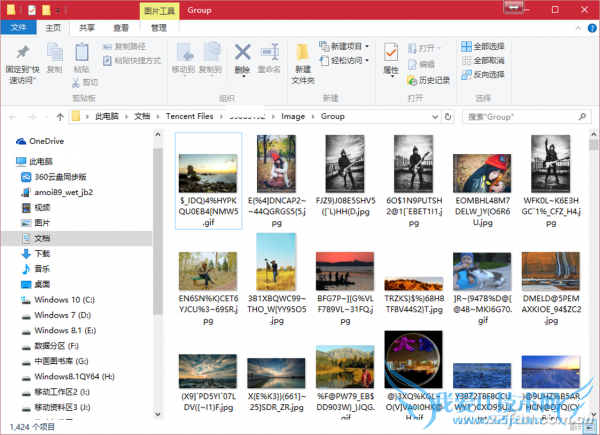Open Windows 10 (C:) drive

(x=58, y=300)
